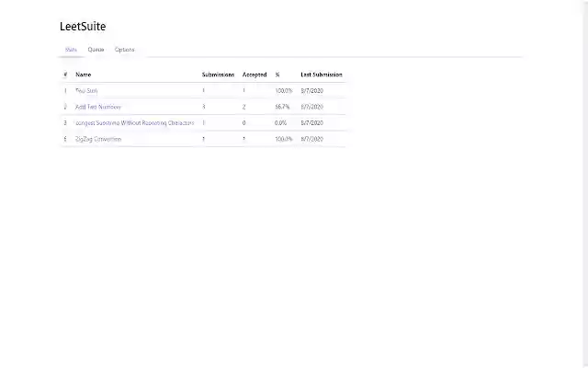The height and width of the screenshot is (368, 588).
Task: Click the Name column header
Action: [84, 75]
